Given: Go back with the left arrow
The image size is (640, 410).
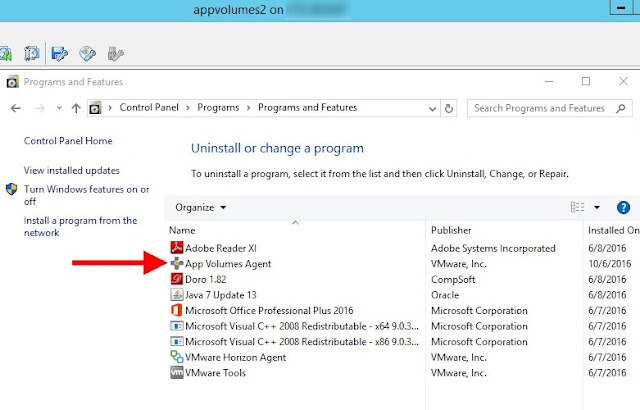Looking at the screenshot, I should [x=16, y=108].
